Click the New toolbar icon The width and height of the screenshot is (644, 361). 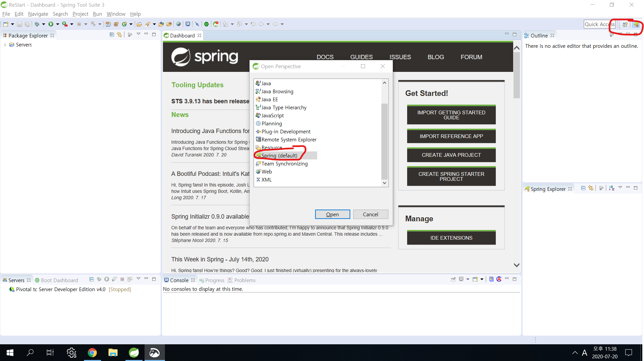click(x=6, y=24)
